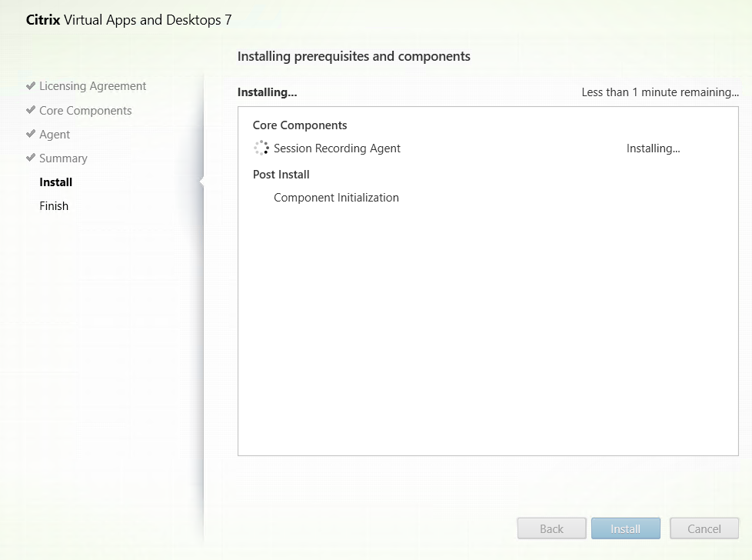Click the Installing... status of Session Recording Agent

pyautogui.click(x=653, y=148)
